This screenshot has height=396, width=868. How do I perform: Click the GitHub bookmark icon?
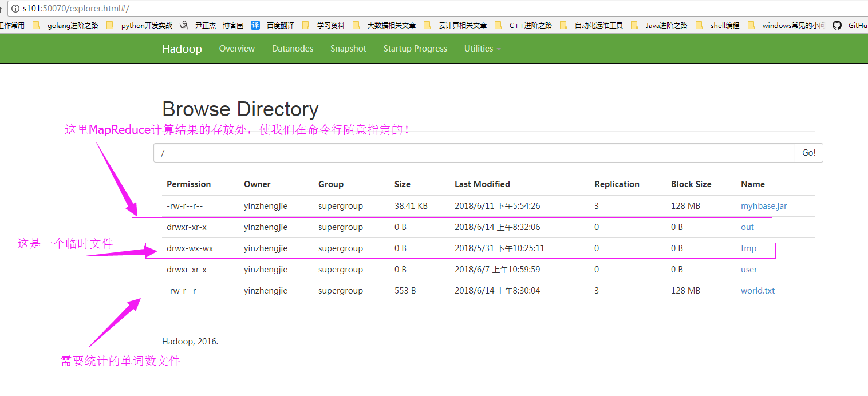837,25
